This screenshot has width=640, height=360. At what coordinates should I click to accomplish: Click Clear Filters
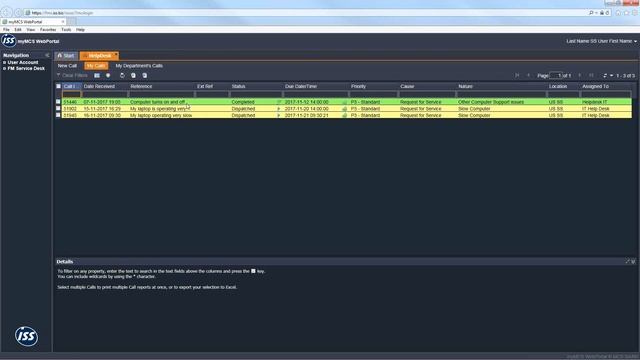point(75,76)
